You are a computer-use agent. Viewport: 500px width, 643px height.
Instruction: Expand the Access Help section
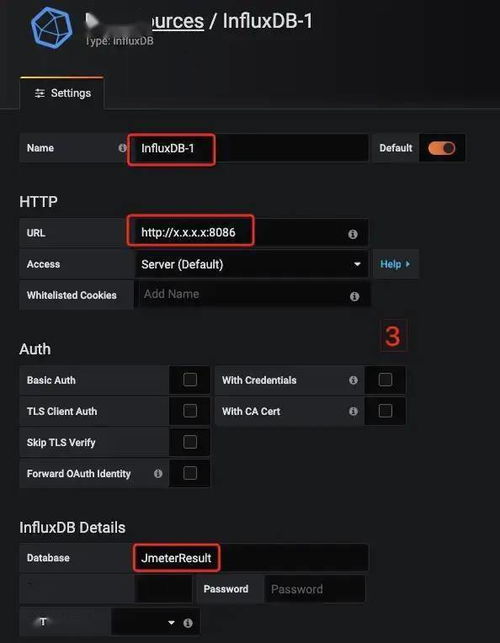tap(395, 264)
